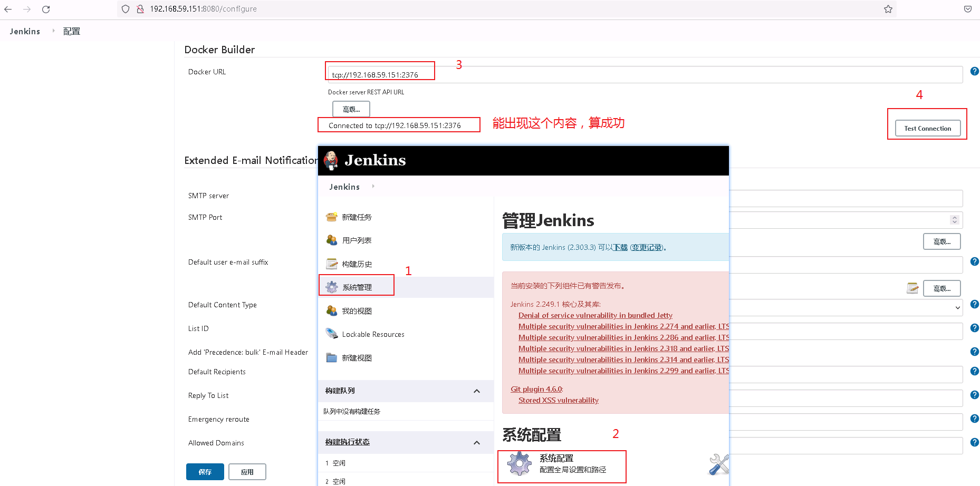Click the 保存 button

click(205, 472)
